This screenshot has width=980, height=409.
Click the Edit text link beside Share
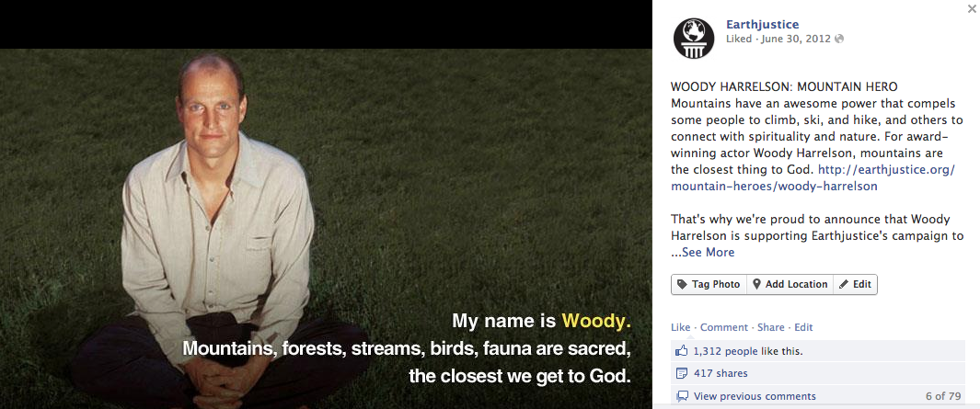803,327
